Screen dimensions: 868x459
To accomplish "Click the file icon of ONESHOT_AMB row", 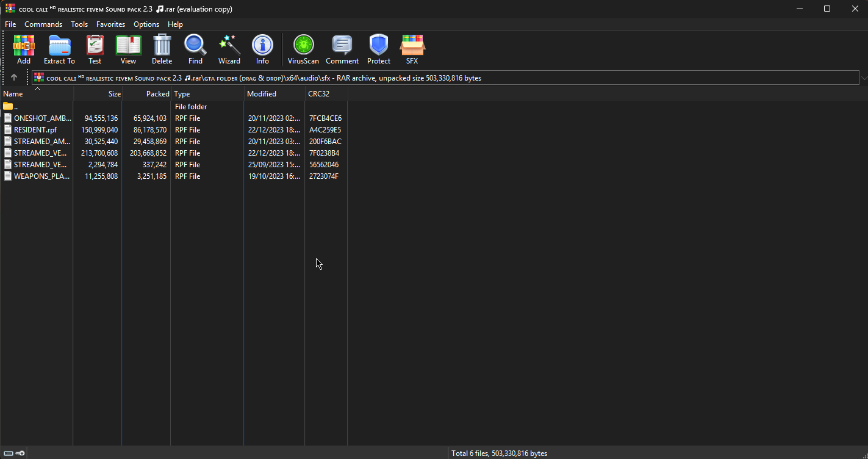I will [8, 118].
